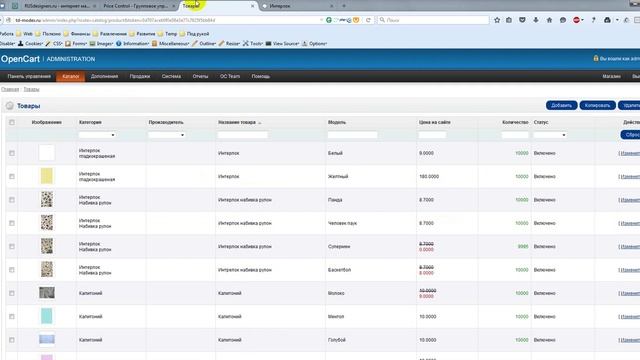Open the Магазин link in top menu

click(x=611, y=76)
